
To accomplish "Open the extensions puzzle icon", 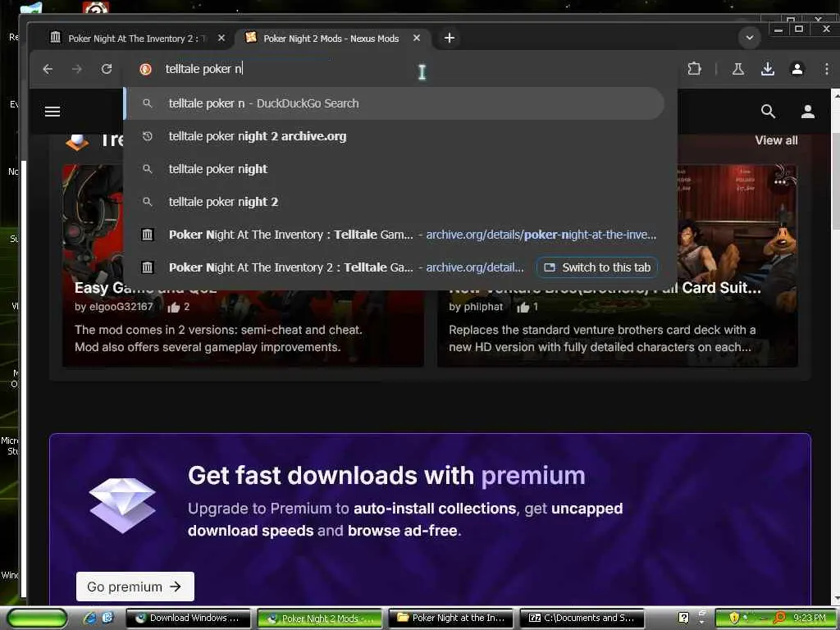I will pos(694,69).
